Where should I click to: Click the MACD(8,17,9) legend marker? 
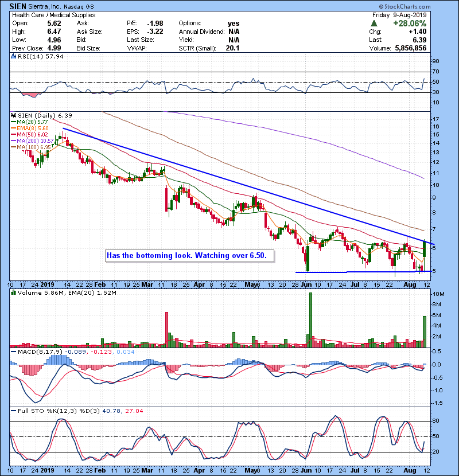tap(14, 351)
